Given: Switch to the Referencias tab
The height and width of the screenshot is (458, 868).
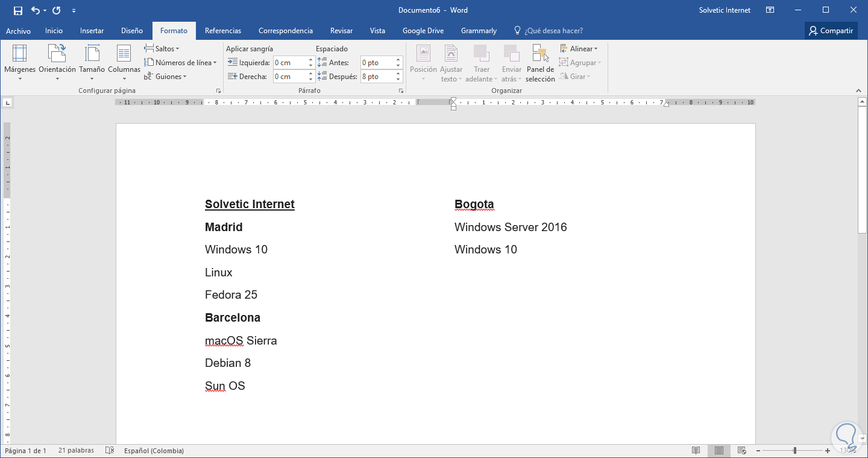Looking at the screenshot, I should tap(223, 31).
